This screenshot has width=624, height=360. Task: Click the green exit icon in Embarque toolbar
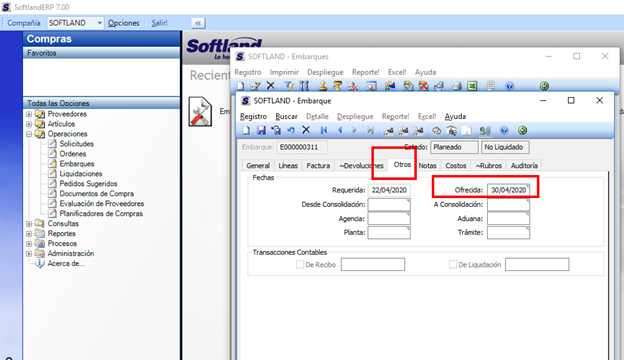coord(523,130)
